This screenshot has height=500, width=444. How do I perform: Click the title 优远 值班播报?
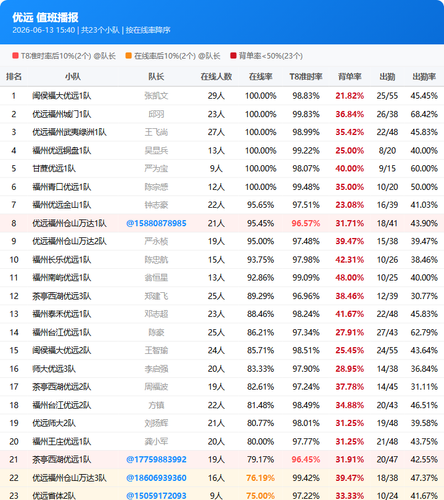pos(45,17)
